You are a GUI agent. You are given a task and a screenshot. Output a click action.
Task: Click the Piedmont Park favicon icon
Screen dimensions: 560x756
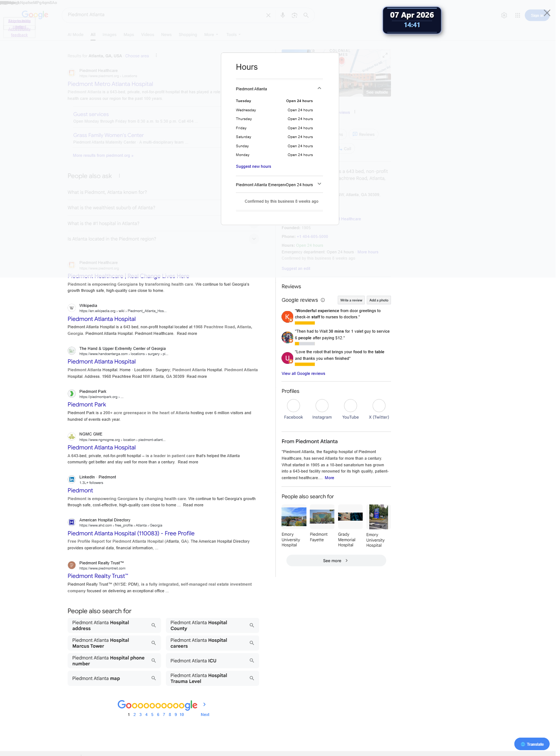coord(72,394)
